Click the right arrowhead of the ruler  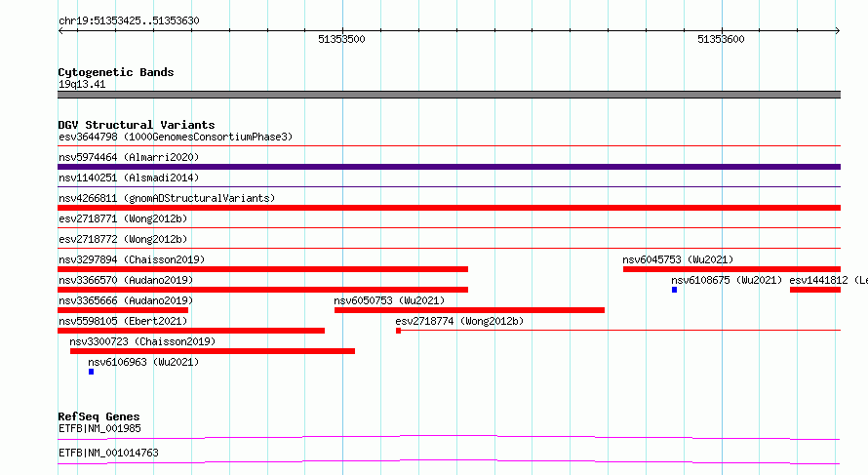[838, 31]
